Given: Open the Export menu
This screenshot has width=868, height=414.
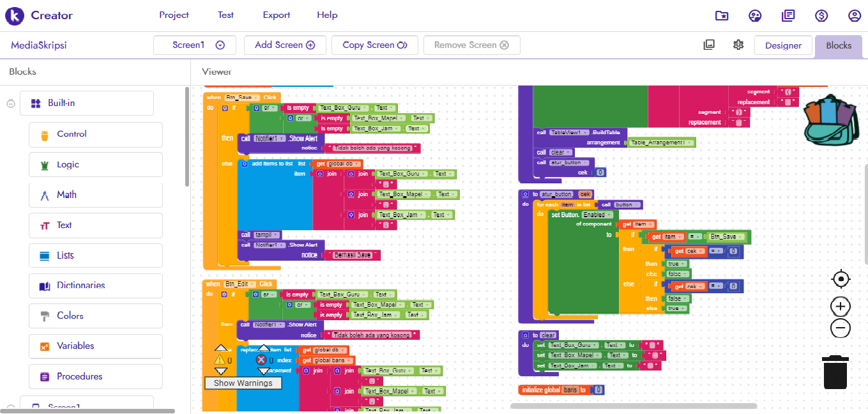Looking at the screenshot, I should 277,15.
